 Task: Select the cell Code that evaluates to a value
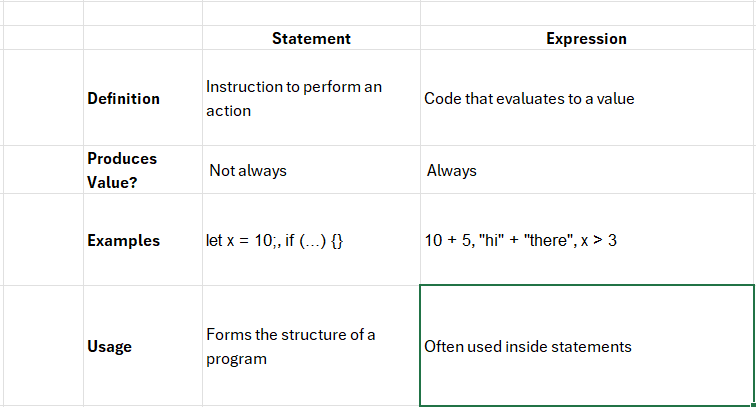pyautogui.click(x=587, y=97)
